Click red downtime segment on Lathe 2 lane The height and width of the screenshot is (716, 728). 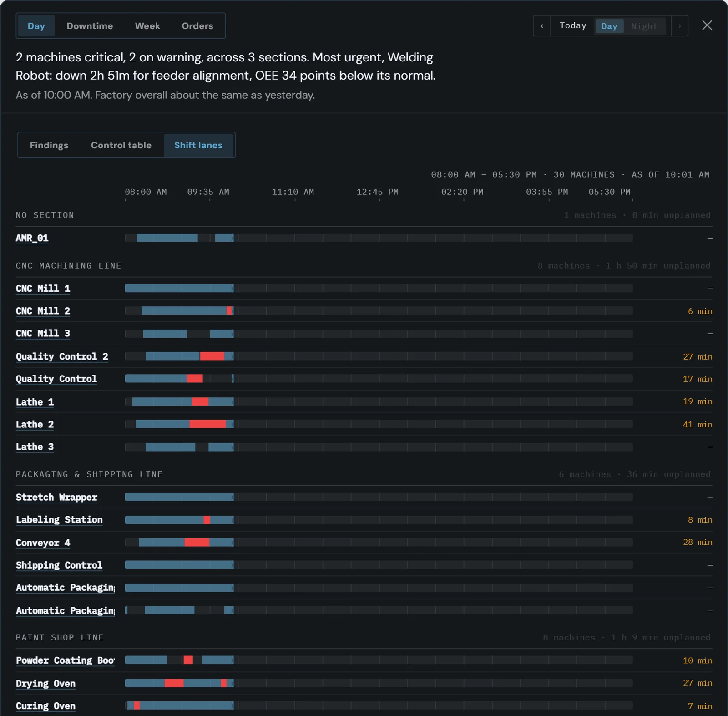(x=207, y=424)
